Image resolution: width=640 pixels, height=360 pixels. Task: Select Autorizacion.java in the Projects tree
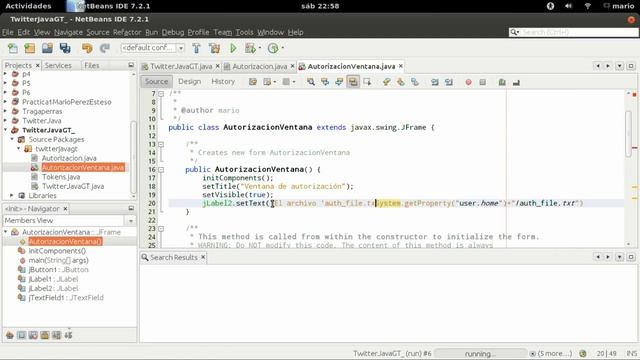[69, 158]
